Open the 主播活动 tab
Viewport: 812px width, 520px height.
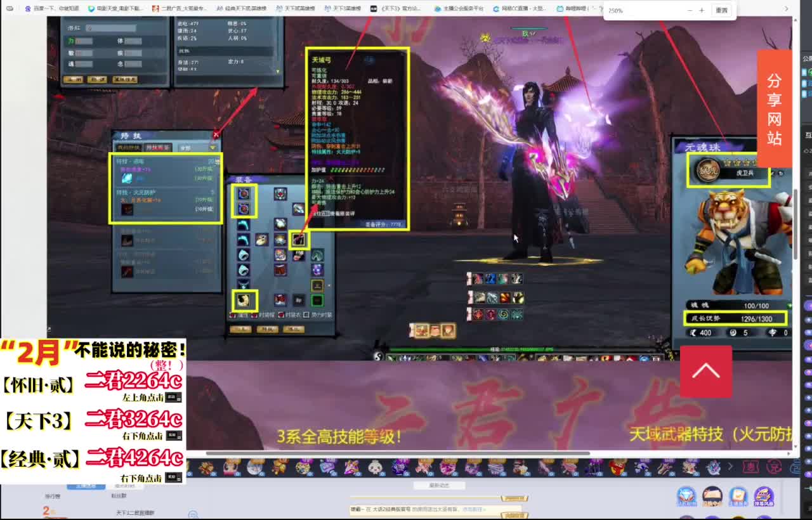pos(86,486)
